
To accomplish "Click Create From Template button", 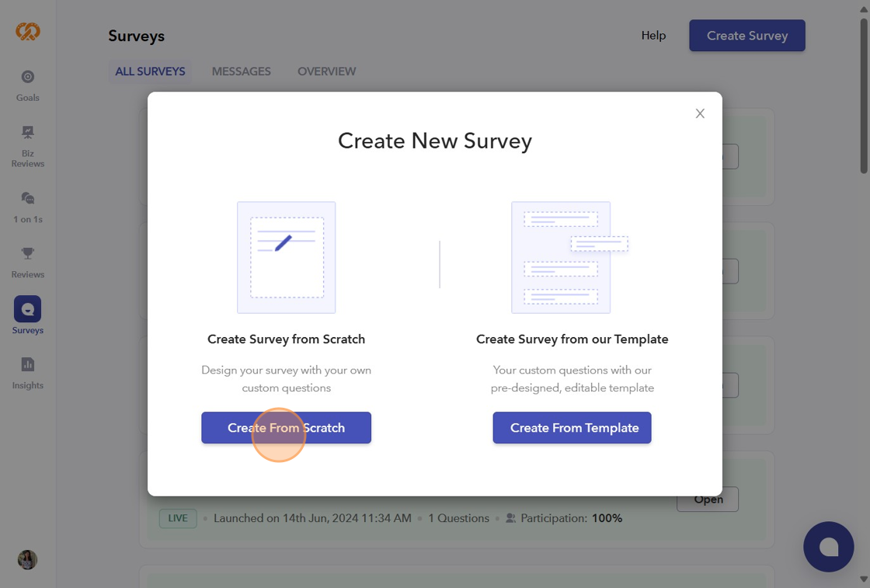I will tap(572, 428).
